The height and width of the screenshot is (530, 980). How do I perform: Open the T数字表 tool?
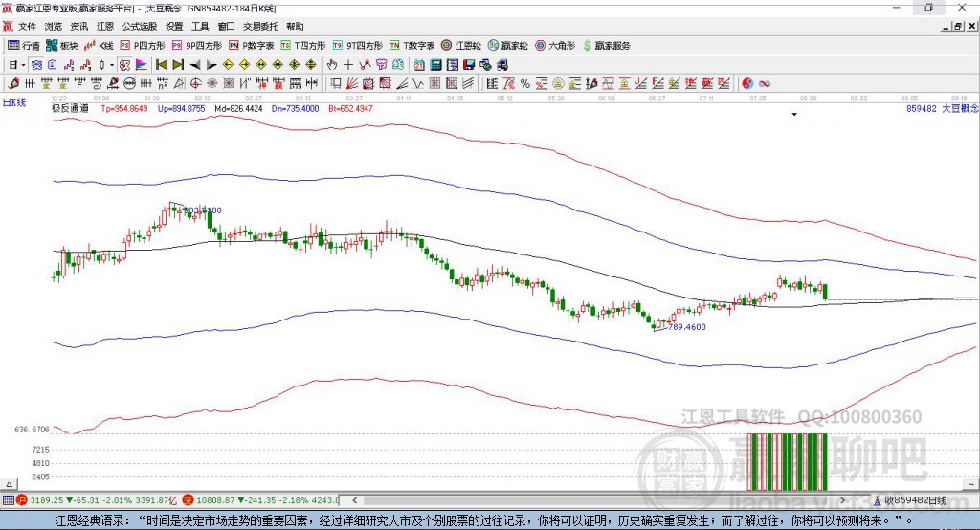pyautogui.click(x=412, y=46)
